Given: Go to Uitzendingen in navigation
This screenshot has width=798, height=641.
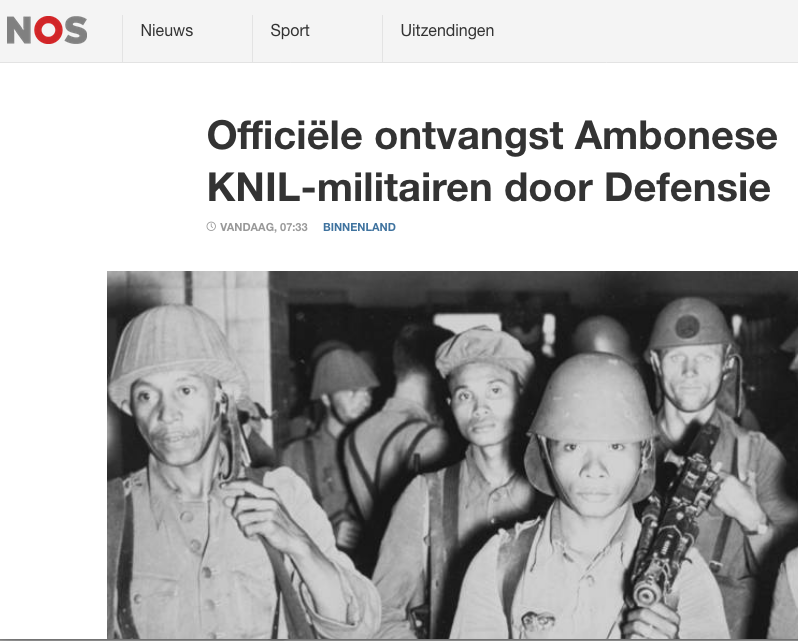Looking at the screenshot, I should pyautogui.click(x=447, y=31).
